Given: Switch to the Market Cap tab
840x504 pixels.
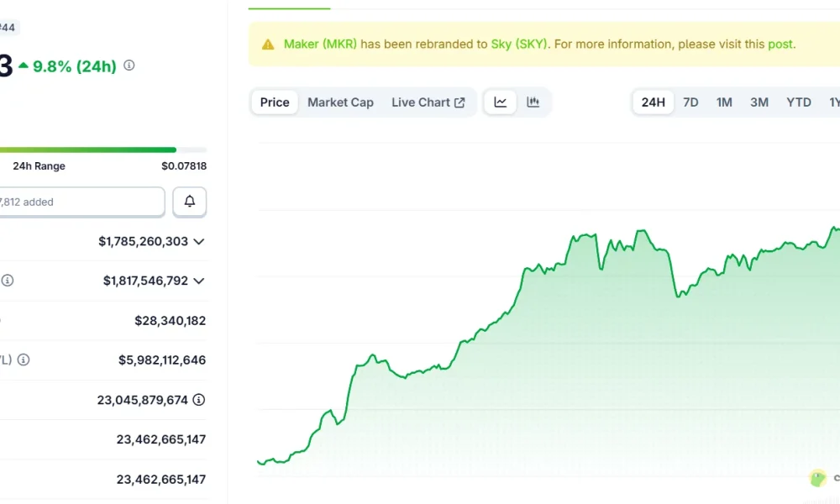Looking at the screenshot, I should click(340, 101).
